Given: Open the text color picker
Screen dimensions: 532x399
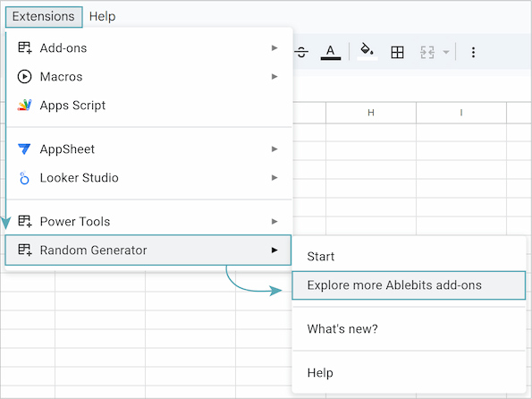Looking at the screenshot, I should (x=331, y=52).
